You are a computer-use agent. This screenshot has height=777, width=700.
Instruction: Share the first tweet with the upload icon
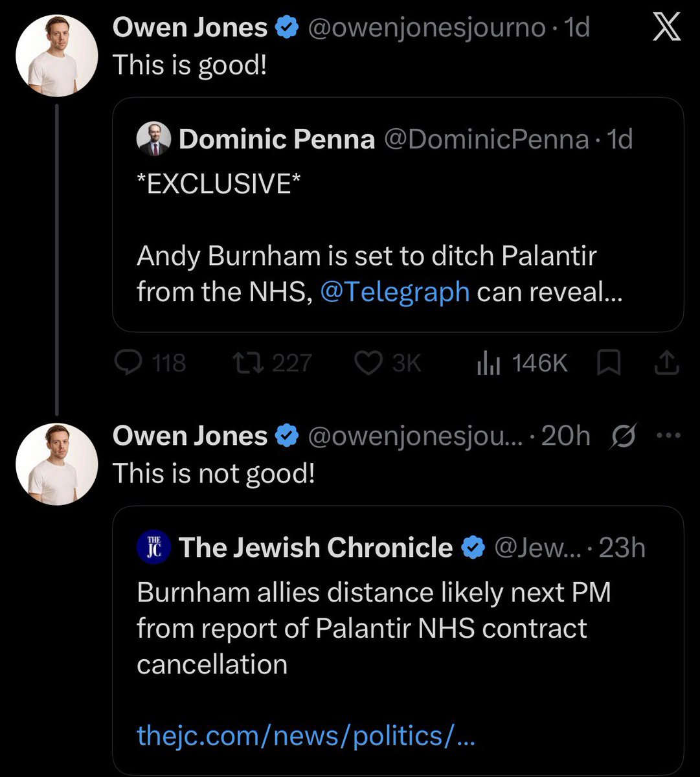click(666, 363)
